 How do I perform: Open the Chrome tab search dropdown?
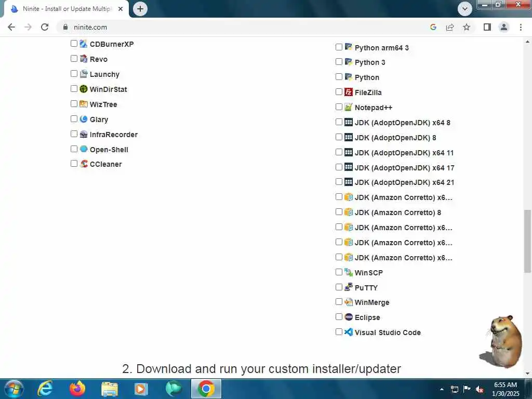465,8
